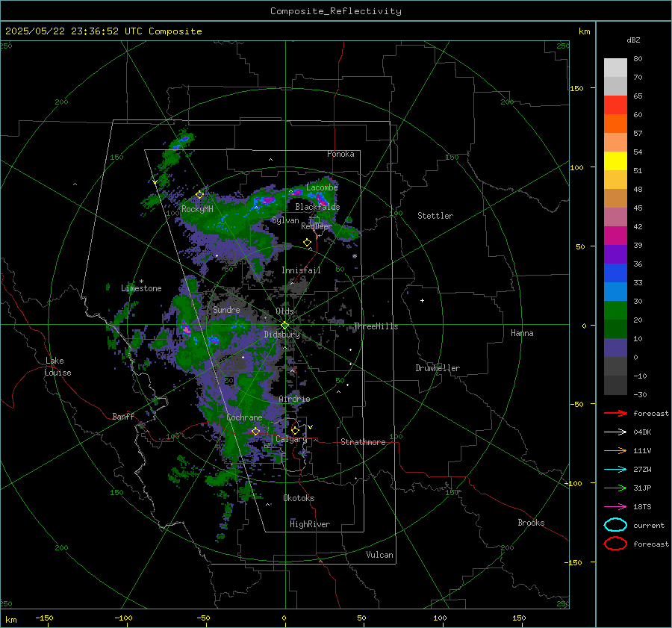Select the bright green 30-20 dBZ swatch
Image resolution: width=672 pixels, height=628 pixels.
click(x=615, y=310)
